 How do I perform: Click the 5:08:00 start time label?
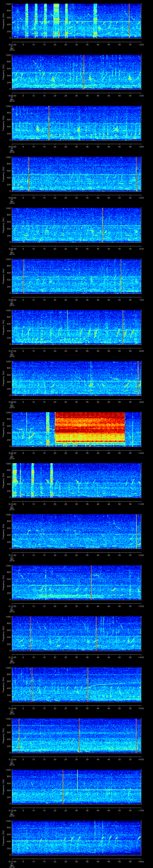coord(12,402)
